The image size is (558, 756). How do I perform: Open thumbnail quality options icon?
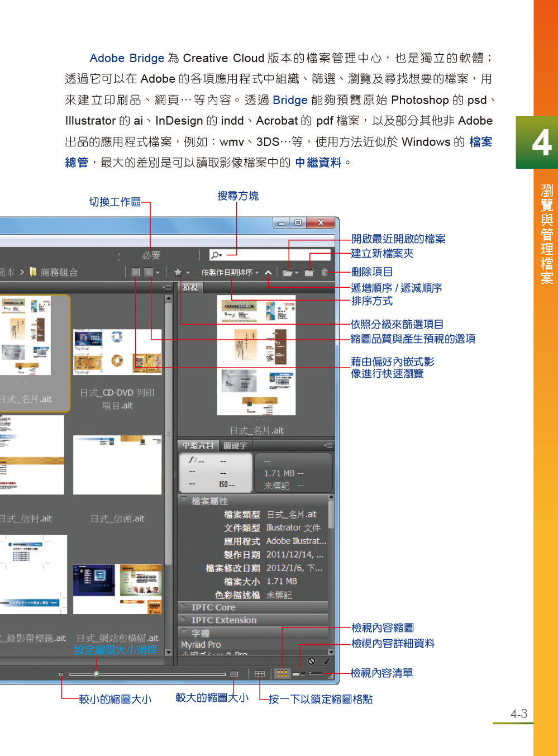tap(149, 272)
